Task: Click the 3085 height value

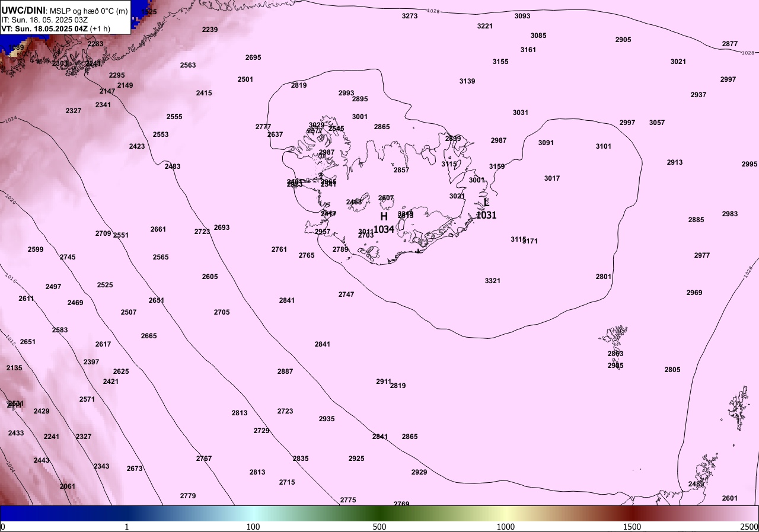Action: [538, 36]
